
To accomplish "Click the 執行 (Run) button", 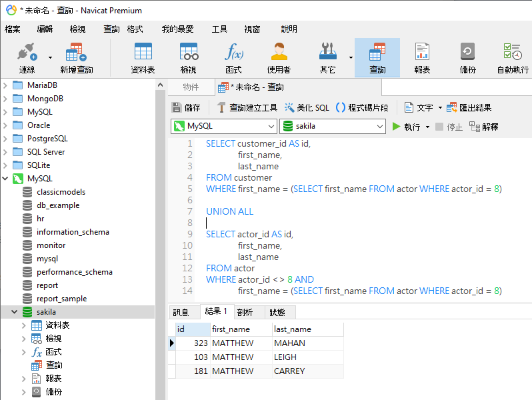I will click(406, 127).
